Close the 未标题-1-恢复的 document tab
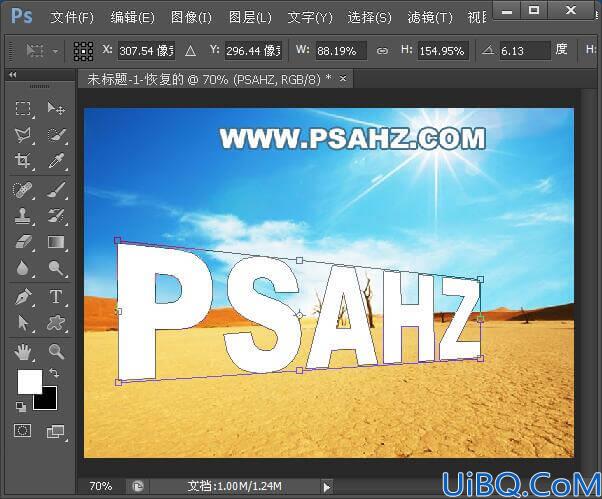The image size is (602, 499). pos(343,79)
